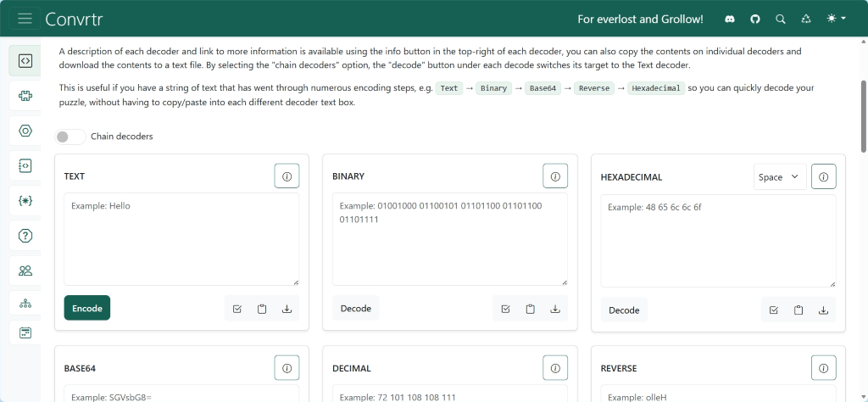Click Decode under Hexadecimal

click(x=624, y=310)
